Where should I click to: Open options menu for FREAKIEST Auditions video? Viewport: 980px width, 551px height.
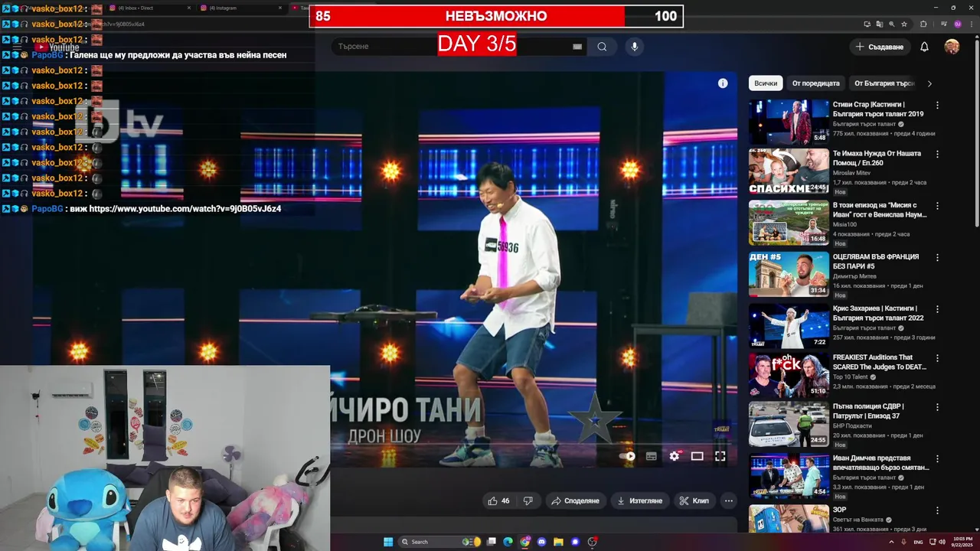(x=937, y=358)
